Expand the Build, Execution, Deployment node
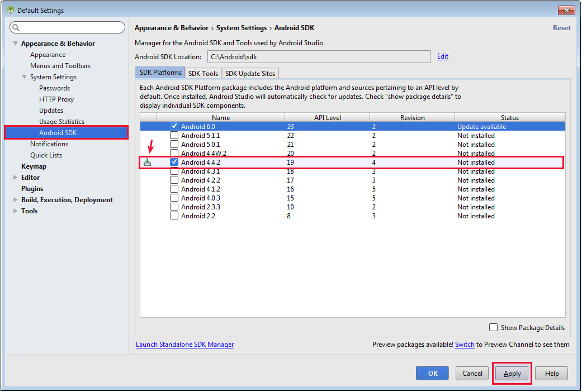This screenshot has width=582, height=392. (x=15, y=199)
